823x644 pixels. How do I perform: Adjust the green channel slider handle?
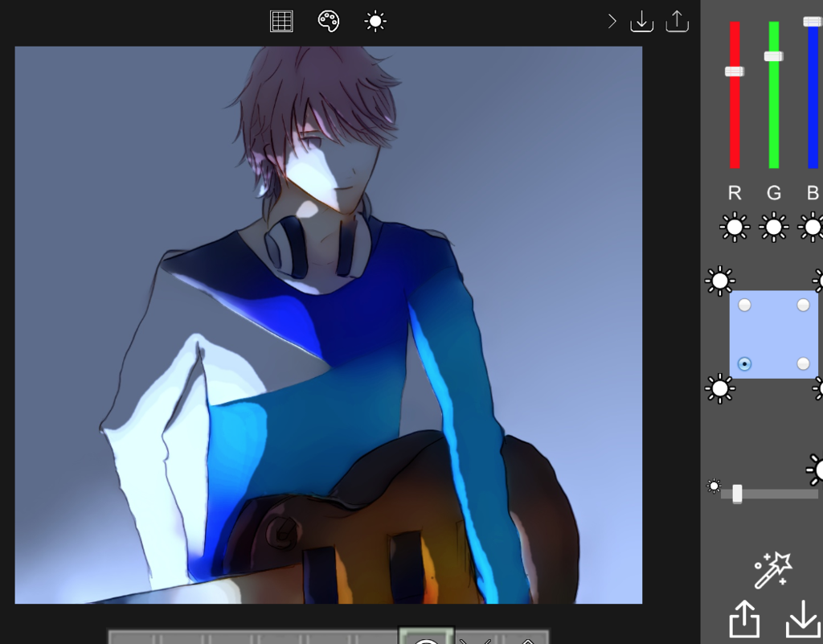click(773, 56)
